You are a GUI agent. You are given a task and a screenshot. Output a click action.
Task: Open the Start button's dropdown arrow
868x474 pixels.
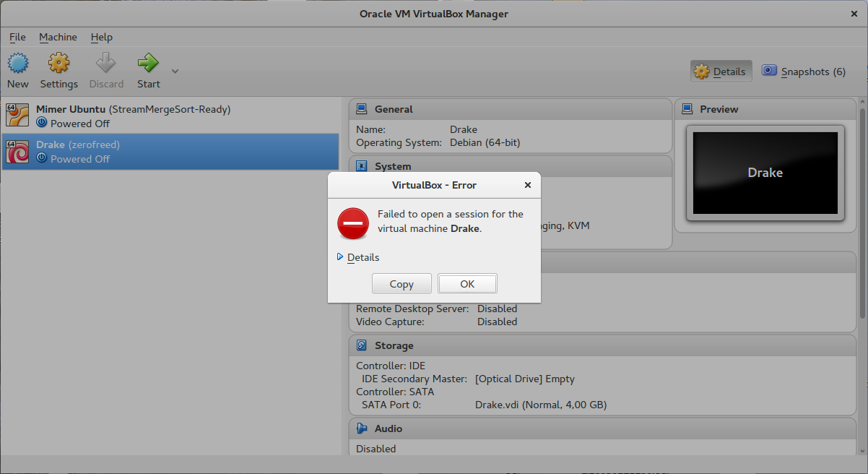click(175, 71)
